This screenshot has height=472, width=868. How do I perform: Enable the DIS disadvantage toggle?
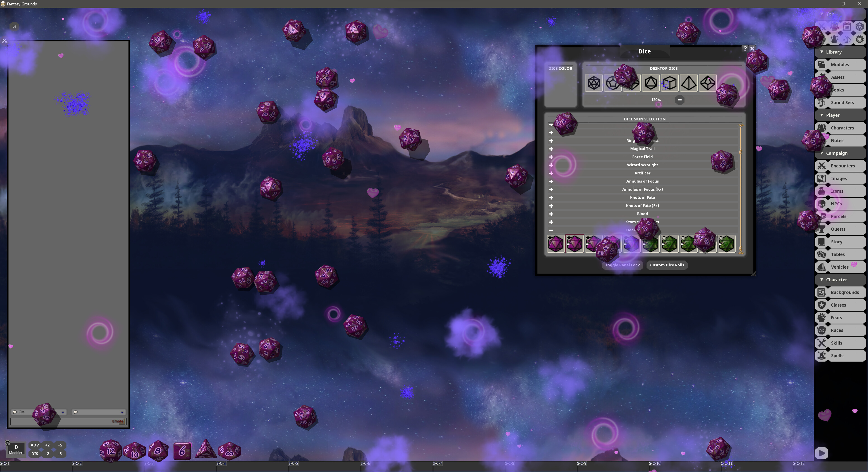[x=35, y=453]
